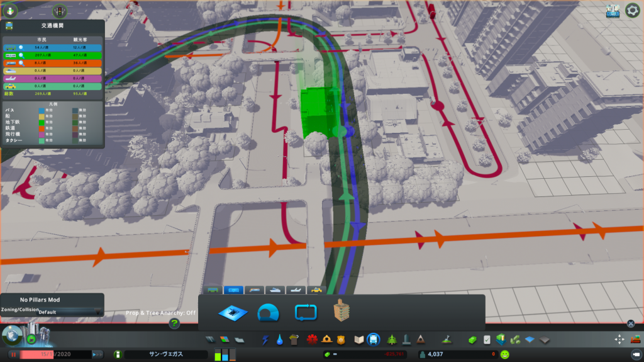Open the unique buildings tower menu
This screenshot has width=644, height=362.
[x=406, y=340]
